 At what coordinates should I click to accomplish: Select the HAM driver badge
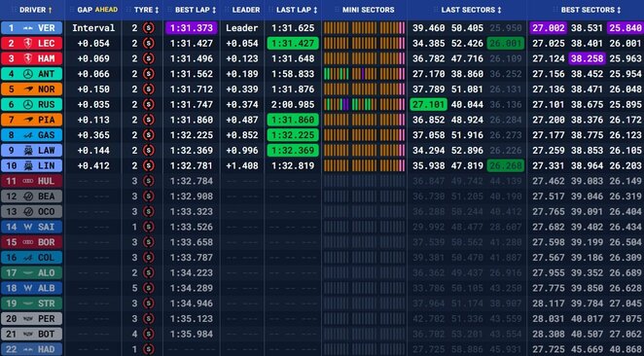[x=32, y=58]
